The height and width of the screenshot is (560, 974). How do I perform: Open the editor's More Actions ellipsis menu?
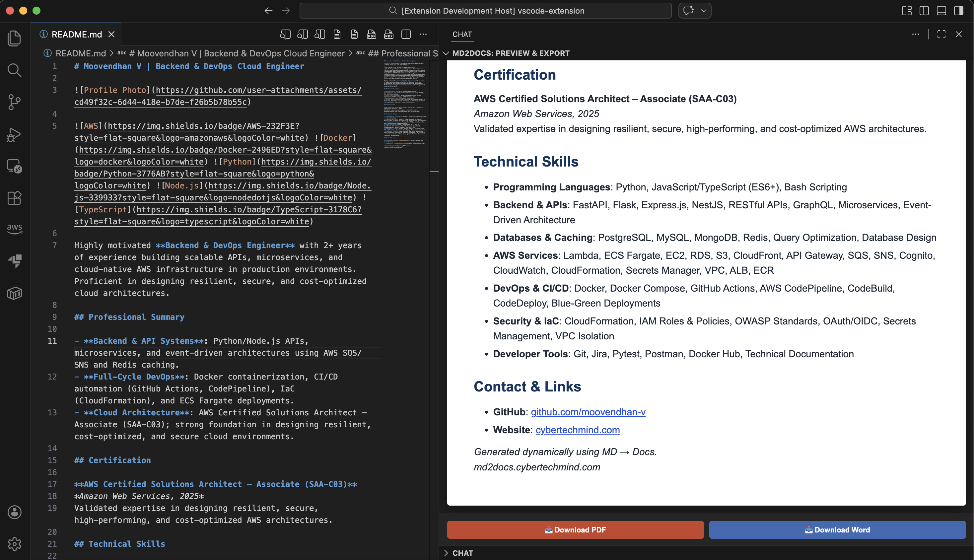coord(423,34)
